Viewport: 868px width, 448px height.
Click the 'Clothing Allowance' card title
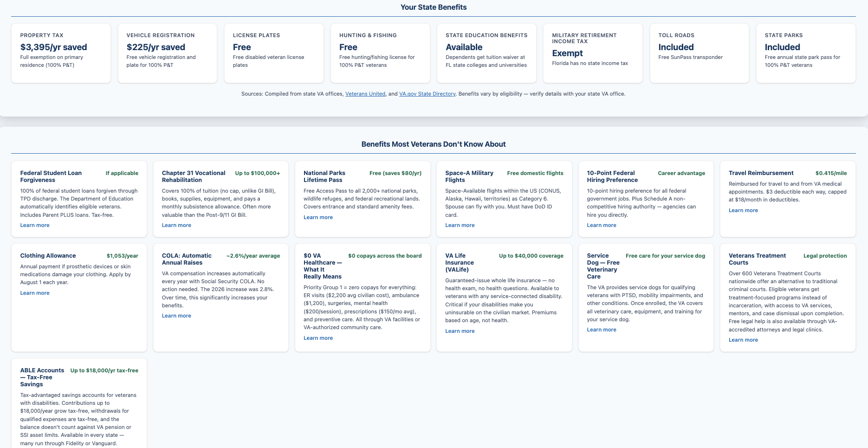click(x=48, y=256)
